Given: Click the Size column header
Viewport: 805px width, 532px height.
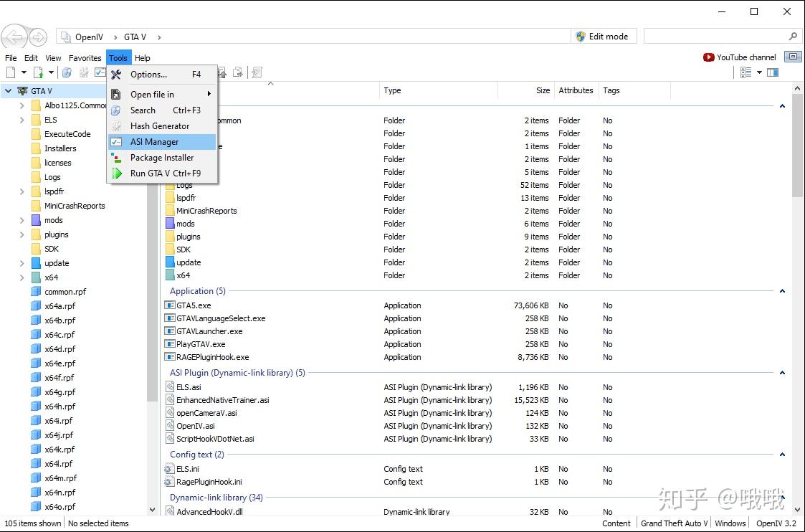Looking at the screenshot, I should (x=526, y=90).
